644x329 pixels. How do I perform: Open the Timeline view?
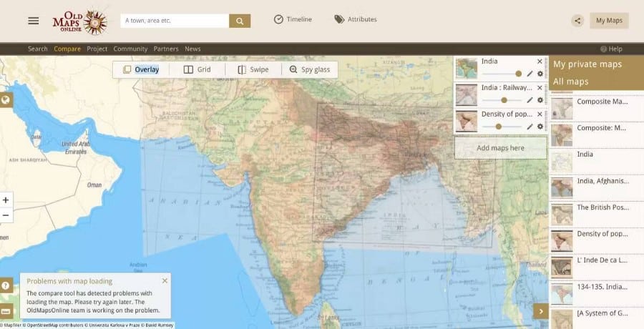(293, 19)
